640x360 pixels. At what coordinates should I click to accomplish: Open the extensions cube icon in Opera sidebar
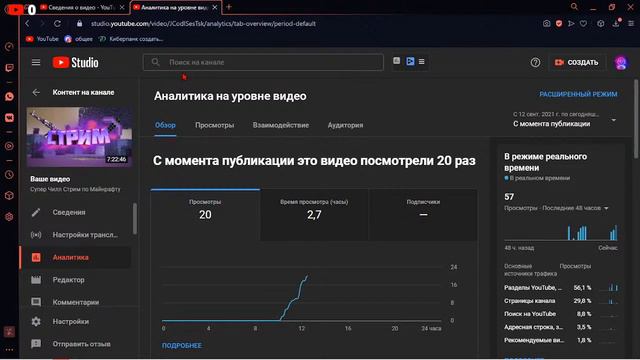(9, 196)
